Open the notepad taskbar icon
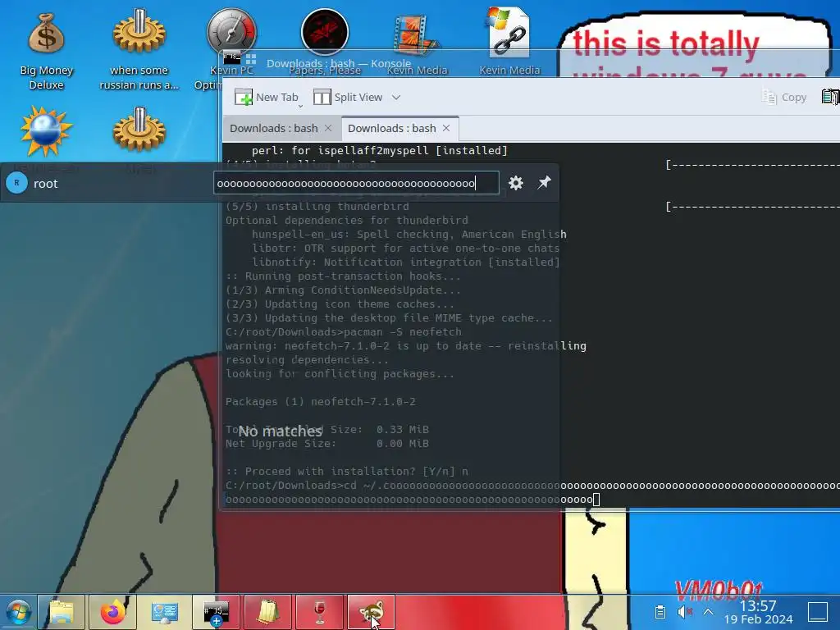Image resolution: width=840 pixels, height=630 pixels. tap(267, 612)
